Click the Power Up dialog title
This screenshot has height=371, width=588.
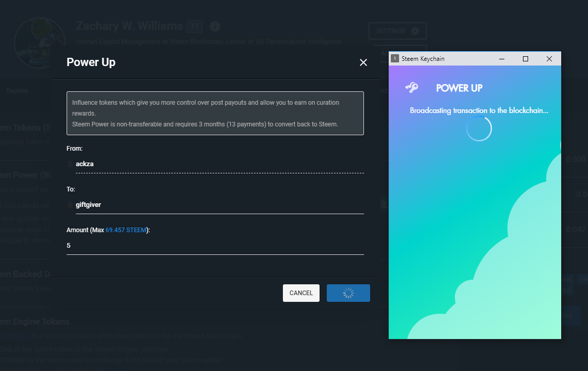coord(91,62)
